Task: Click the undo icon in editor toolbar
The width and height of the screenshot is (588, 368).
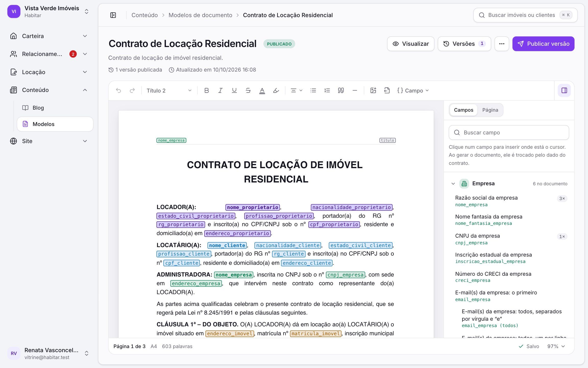Action: click(x=118, y=90)
